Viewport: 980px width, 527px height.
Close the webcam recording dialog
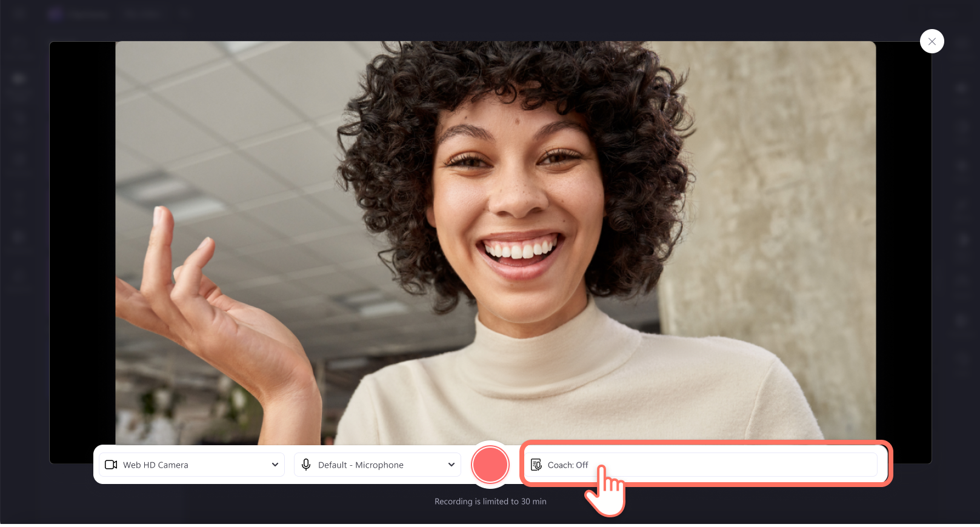click(932, 41)
